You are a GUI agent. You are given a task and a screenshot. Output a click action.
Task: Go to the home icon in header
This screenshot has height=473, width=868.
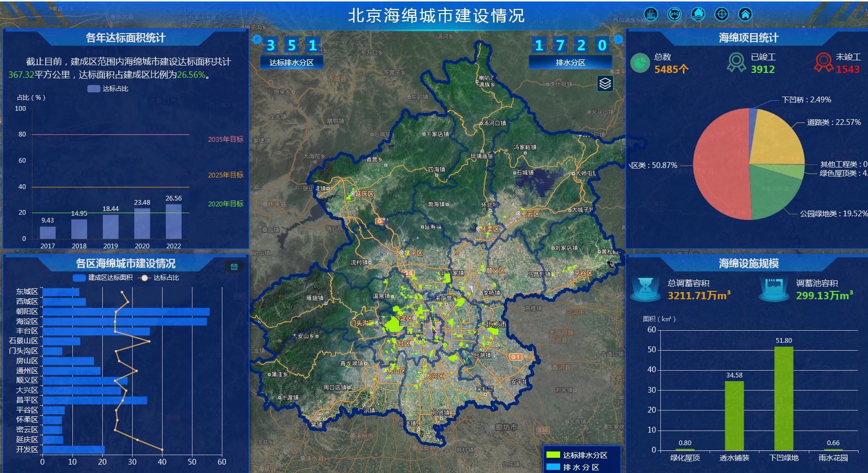(745, 14)
